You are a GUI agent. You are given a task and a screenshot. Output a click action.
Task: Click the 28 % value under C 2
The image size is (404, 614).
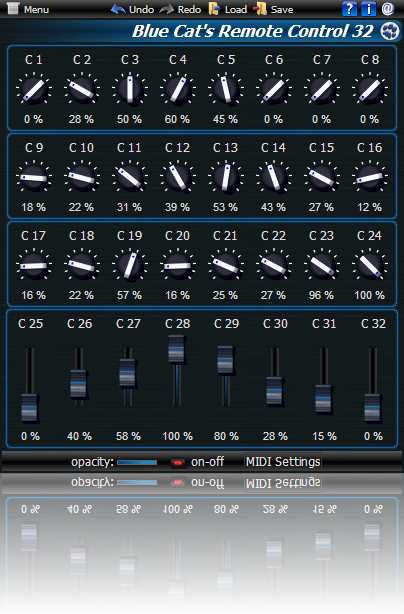[81, 119]
